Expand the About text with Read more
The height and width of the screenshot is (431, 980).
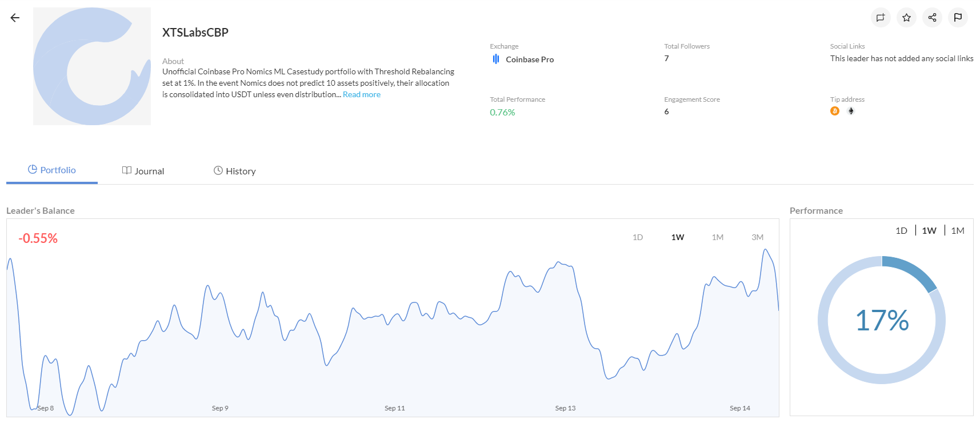pos(362,95)
